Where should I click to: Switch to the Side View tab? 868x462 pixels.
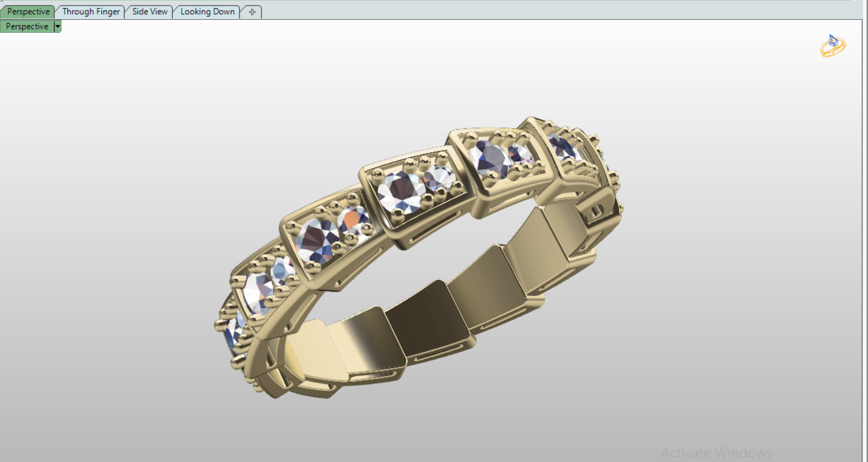[149, 12]
